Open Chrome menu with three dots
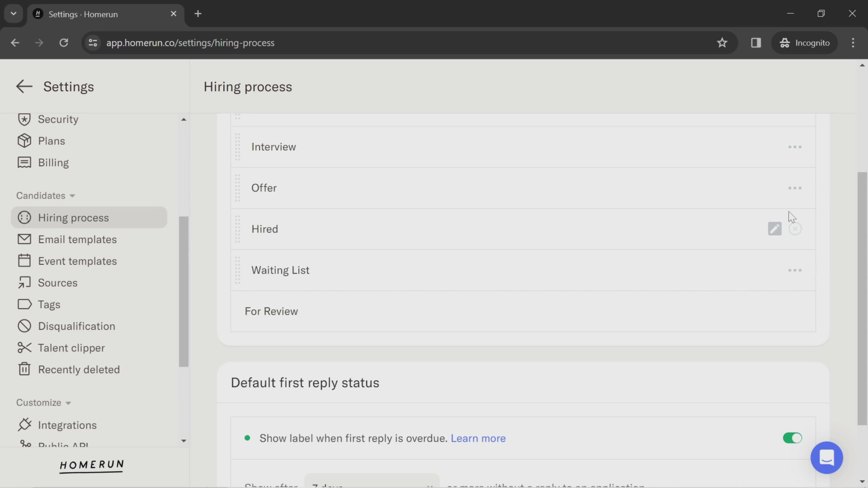This screenshot has width=868, height=488. (x=853, y=43)
